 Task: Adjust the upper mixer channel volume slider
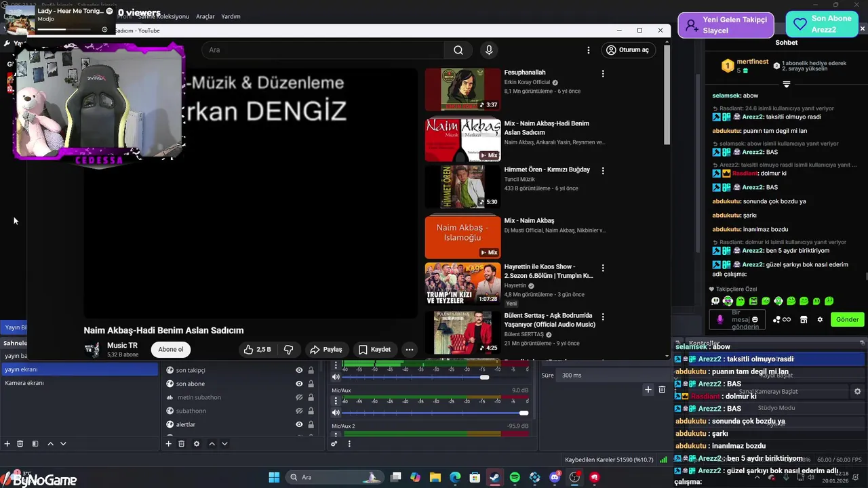435,377
